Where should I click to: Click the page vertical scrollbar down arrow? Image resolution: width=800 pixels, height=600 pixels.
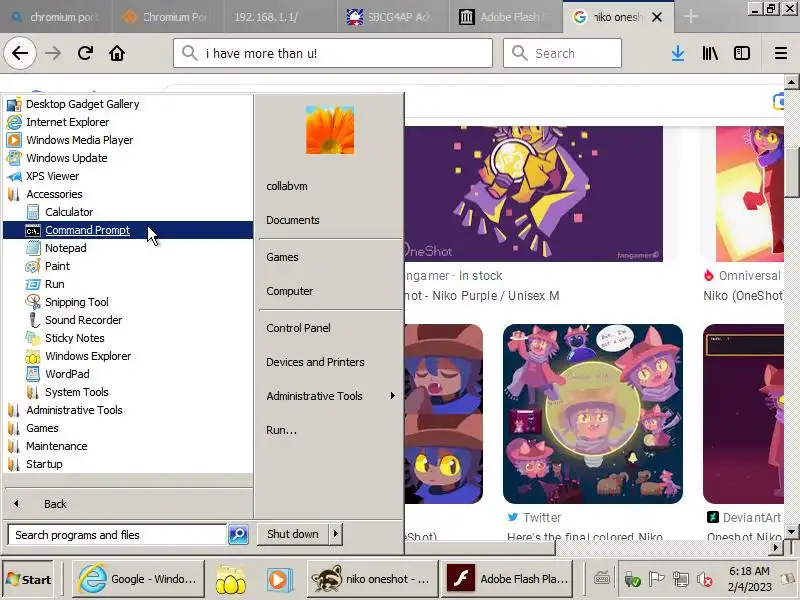click(x=791, y=532)
